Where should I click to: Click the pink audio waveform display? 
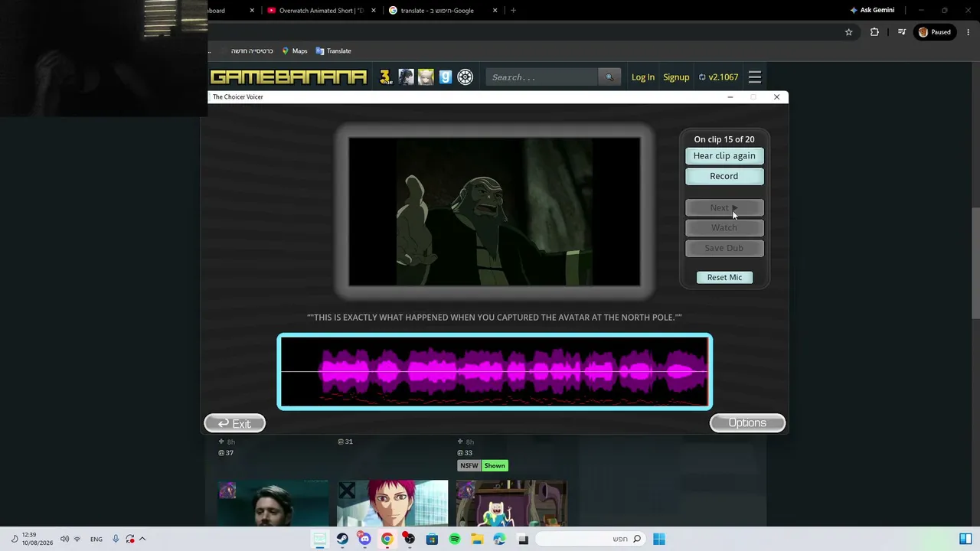[495, 372]
